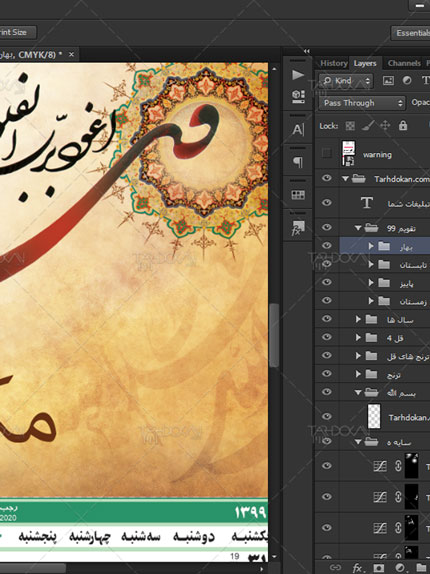Hide the Tarhdokan.com group layer
The width and height of the screenshot is (430, 574).
327,179
